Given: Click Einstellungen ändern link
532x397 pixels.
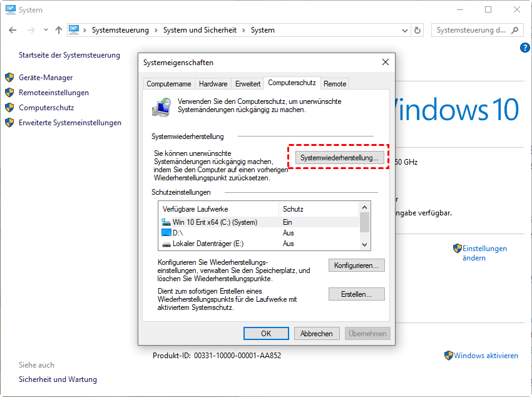Looking at the screenshot, I should click(x=484, y=253).
